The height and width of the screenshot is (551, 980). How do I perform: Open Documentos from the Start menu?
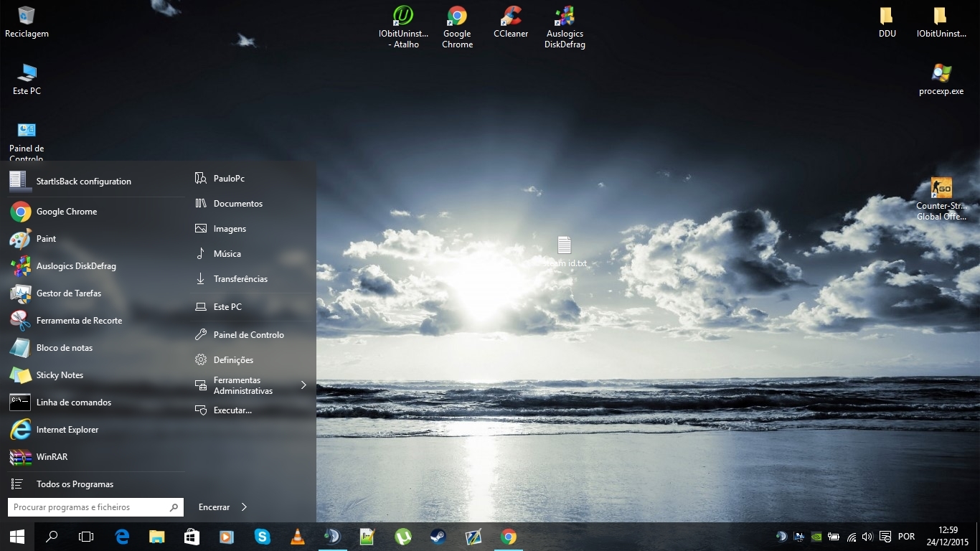tap(237, 204)
